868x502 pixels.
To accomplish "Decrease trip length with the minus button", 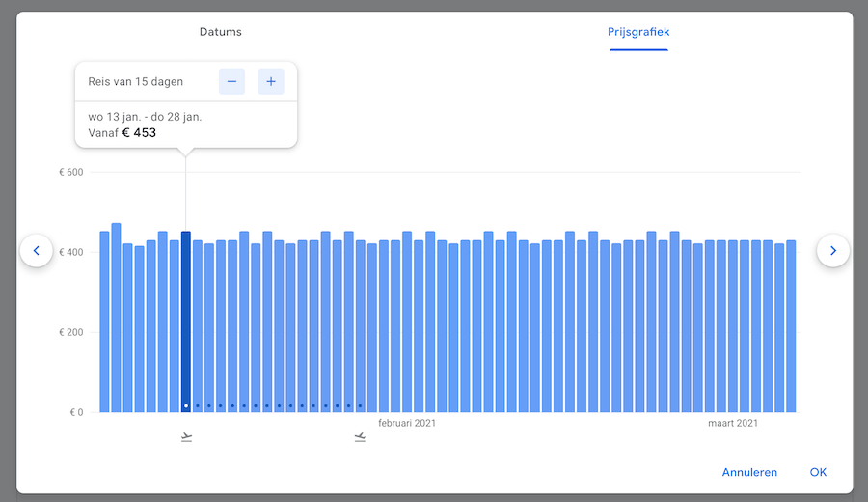I will tap(231, 82).
